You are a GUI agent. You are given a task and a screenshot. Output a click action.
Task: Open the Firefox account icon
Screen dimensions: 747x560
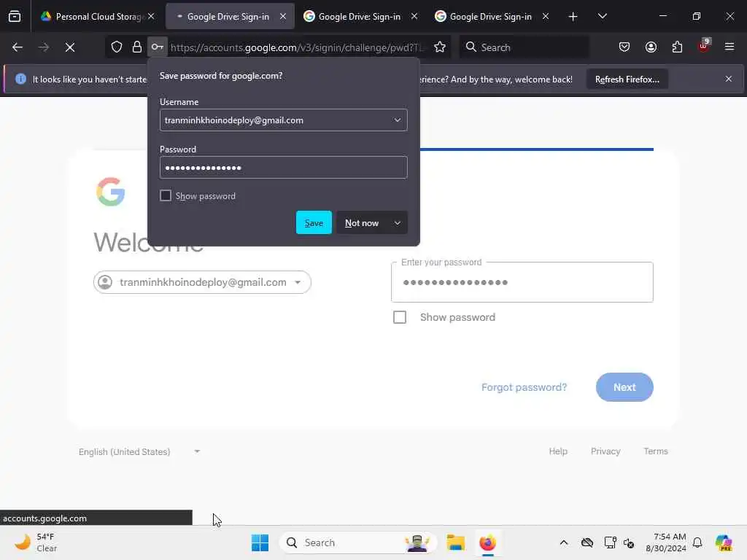(651, 47)
